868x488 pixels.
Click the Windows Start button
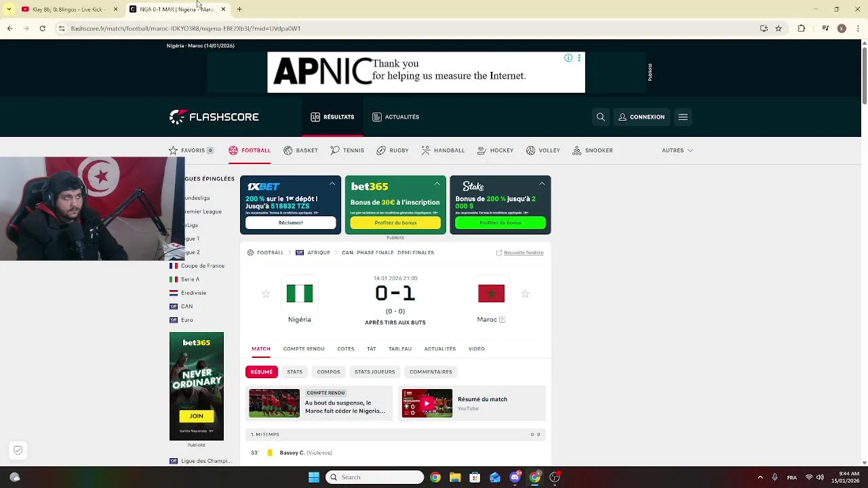point(313,477)
